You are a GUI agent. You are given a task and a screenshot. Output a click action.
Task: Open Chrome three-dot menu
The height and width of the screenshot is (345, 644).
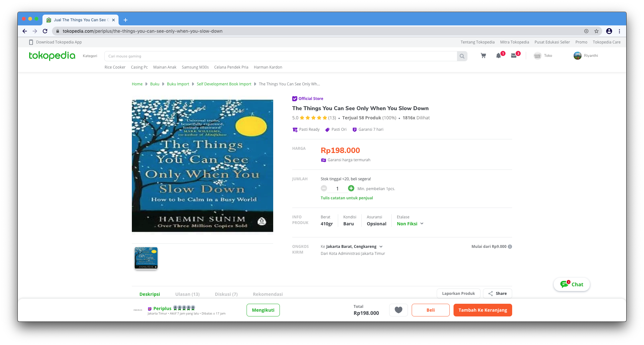pyautogui.click(x=619, y=31)
